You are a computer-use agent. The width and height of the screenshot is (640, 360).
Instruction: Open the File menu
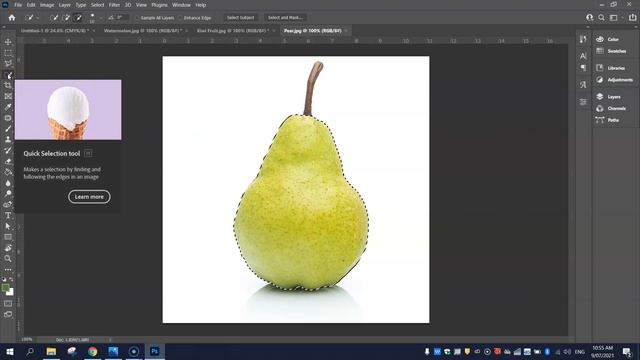tap(18, 5)
